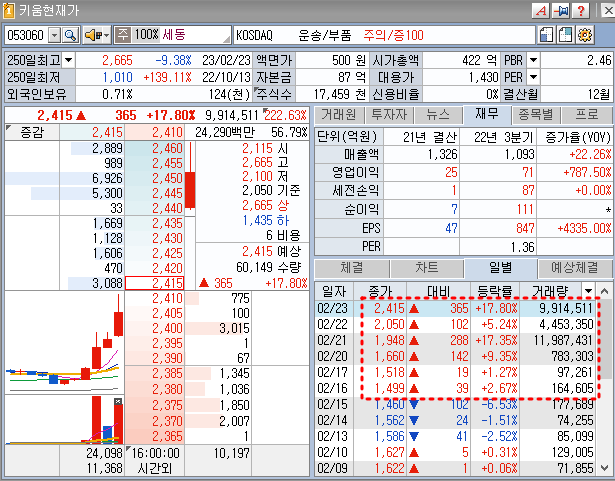This screenshot has width=615, height=481.
Task: Click the 주식수 label cell
Action: (273, 94)
